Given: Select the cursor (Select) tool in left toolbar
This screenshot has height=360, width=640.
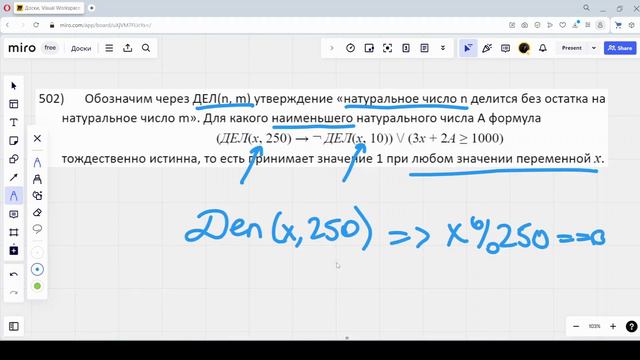Looking at the screenshot, I should coord(13,86).
